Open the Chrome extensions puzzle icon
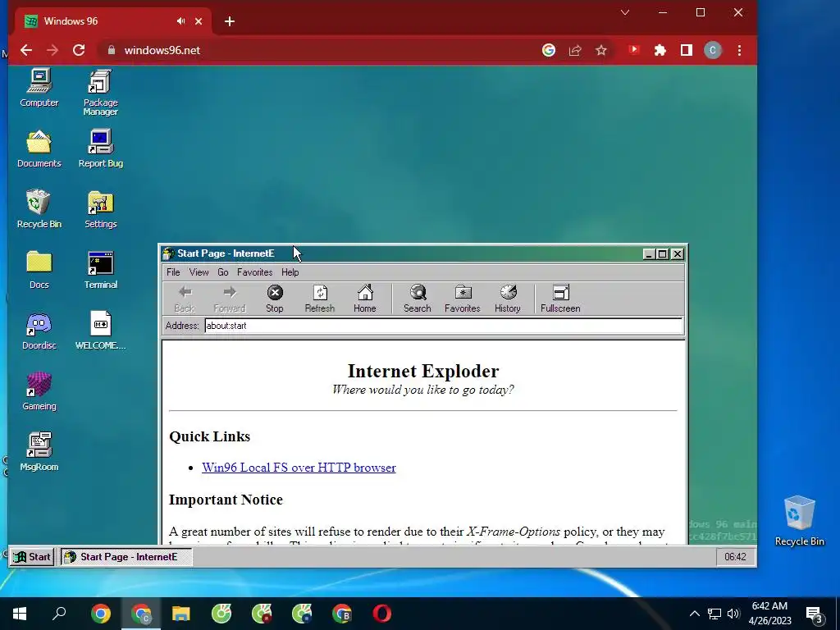Image resolution: width=840 pixels, height=630 pixels. (x=660, y=50)
